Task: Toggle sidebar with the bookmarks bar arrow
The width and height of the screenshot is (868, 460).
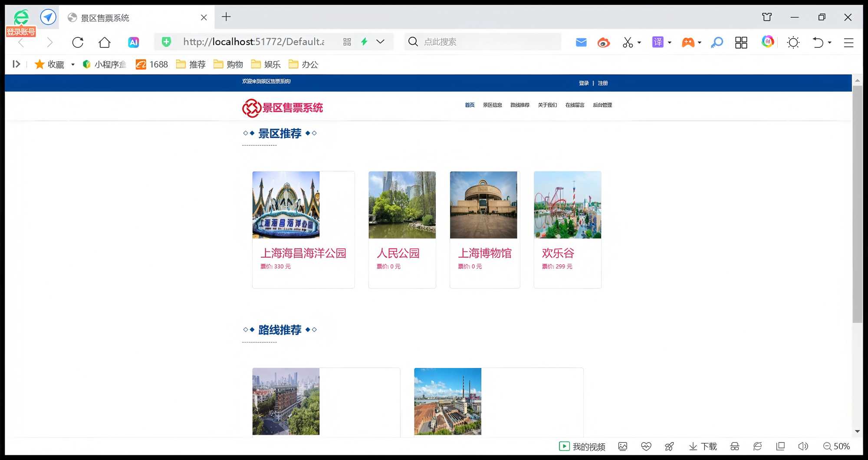Action: click(x=16, y=64)
